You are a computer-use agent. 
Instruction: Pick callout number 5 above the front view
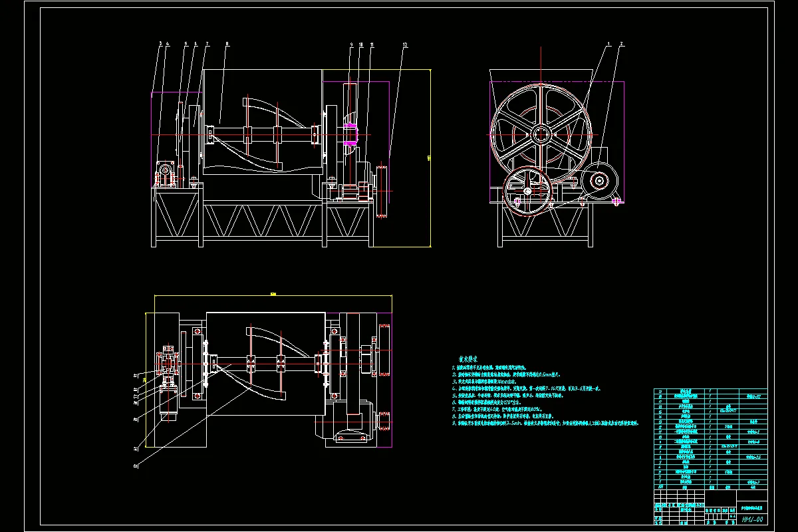pyautogui.click(x=187, y=45)
